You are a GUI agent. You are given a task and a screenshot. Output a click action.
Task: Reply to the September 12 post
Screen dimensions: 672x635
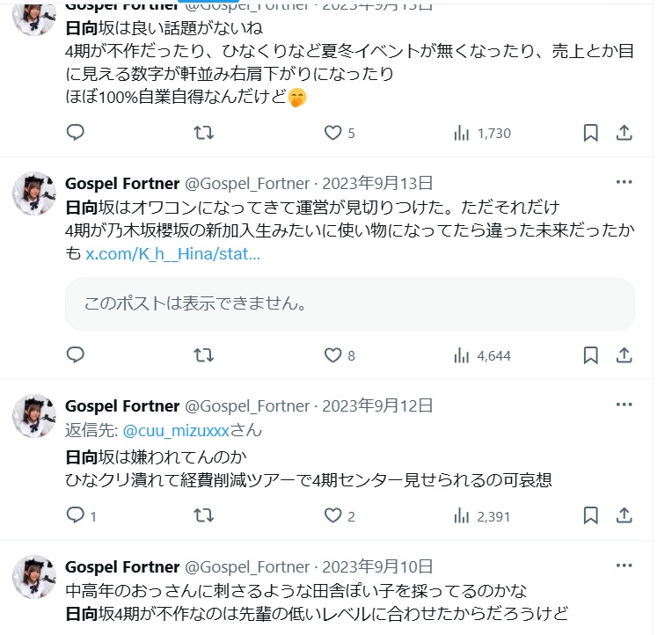point(76,516)
